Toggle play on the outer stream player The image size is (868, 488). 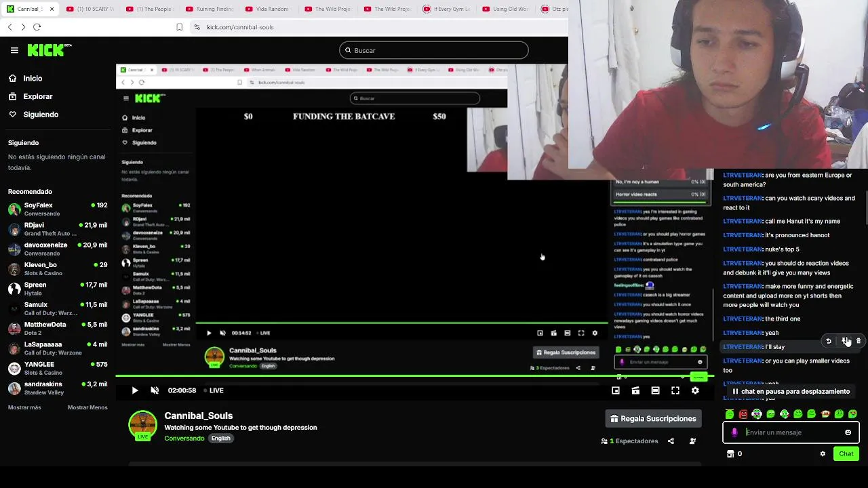(x=134, y=390)
